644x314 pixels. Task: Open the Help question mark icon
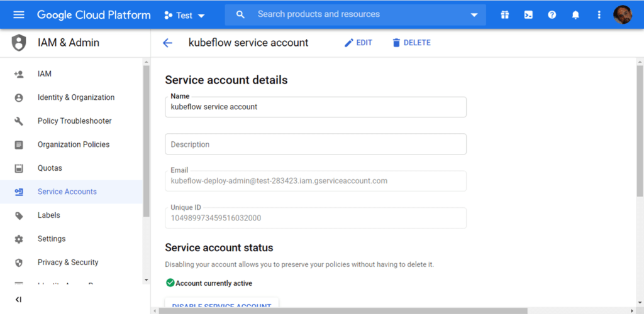tap(552, 14)
